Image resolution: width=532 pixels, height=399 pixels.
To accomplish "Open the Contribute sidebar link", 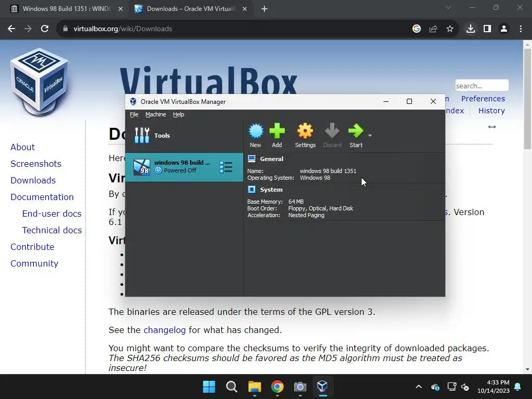I will (x=32, y=247).
